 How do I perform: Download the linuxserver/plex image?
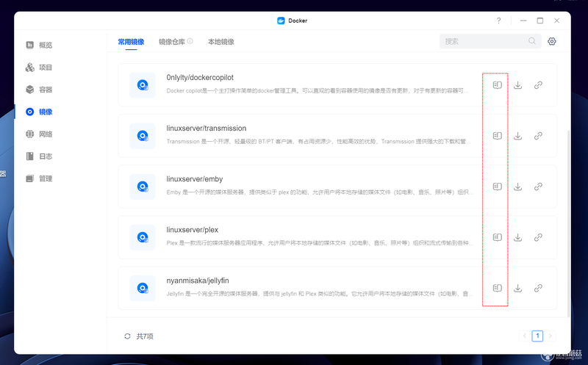[518, 237]
